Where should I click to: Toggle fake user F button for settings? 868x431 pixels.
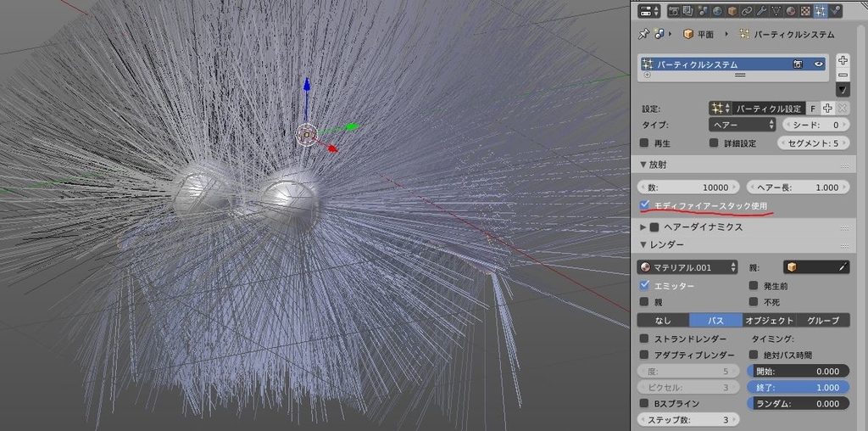point(813,109)
